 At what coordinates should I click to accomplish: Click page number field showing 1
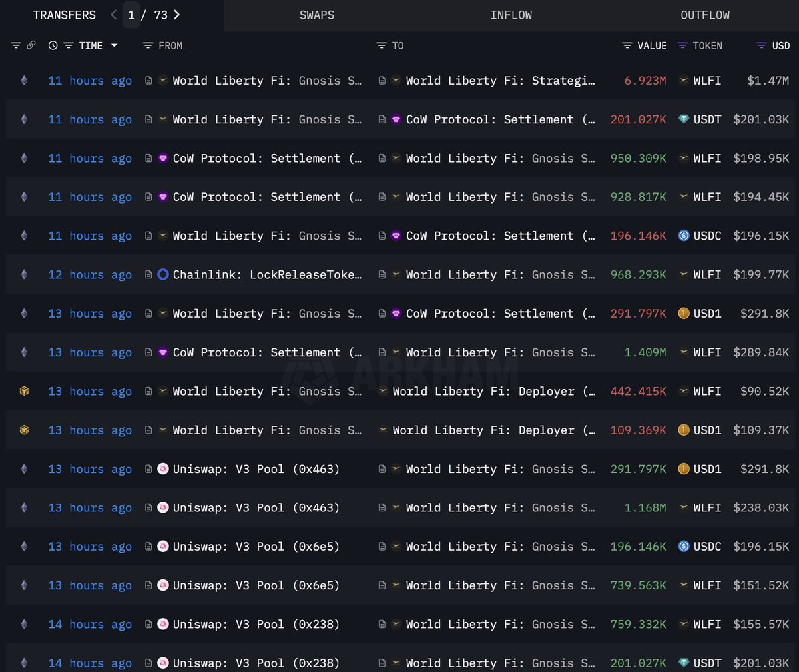[131, 15]
